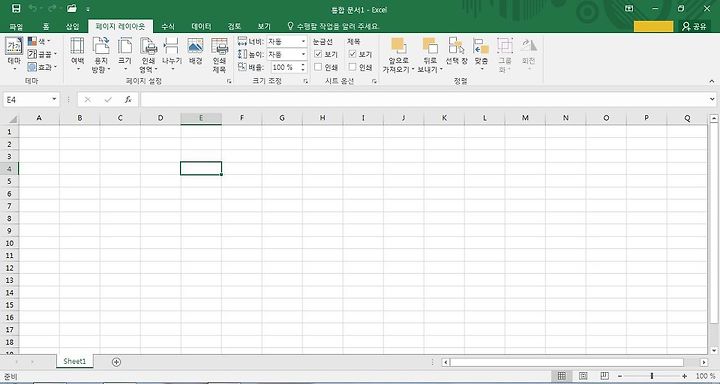The image size is (720, 384).
Task: Switch to the Review (검토) tab
Action: tap(234, 27)
